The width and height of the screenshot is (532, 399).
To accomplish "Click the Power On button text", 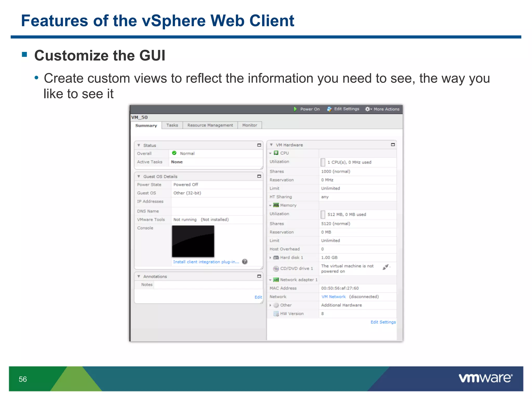I will tap(310, 109).
